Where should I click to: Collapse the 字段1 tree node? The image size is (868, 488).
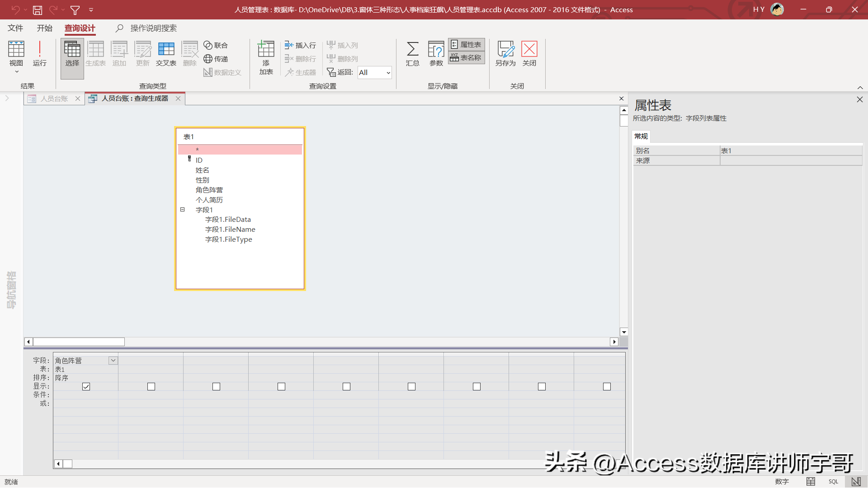(x=183, y=210)
